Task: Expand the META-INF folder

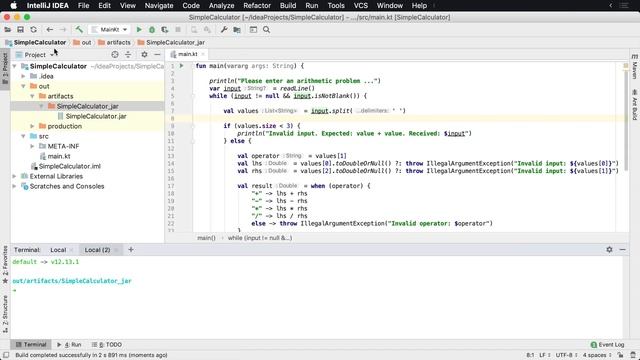Action: [32, 146]
